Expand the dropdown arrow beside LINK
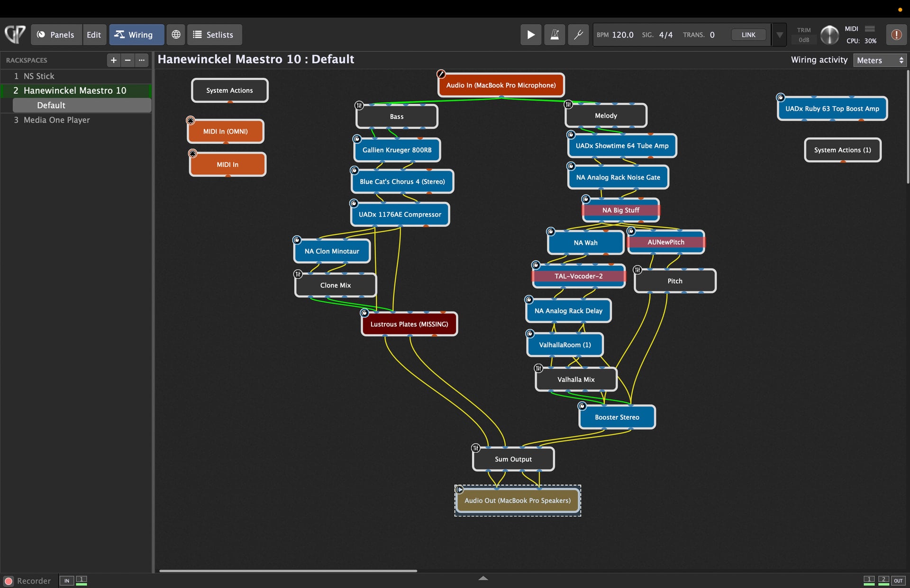The image size is (910, 588). (779, 35)
